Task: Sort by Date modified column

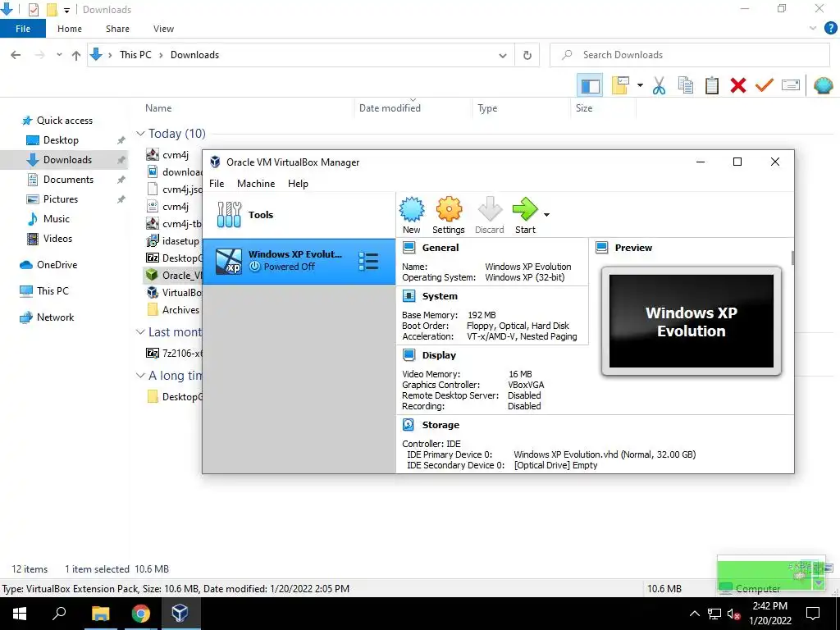Action: pyautogui.click(x=390, y=108)
